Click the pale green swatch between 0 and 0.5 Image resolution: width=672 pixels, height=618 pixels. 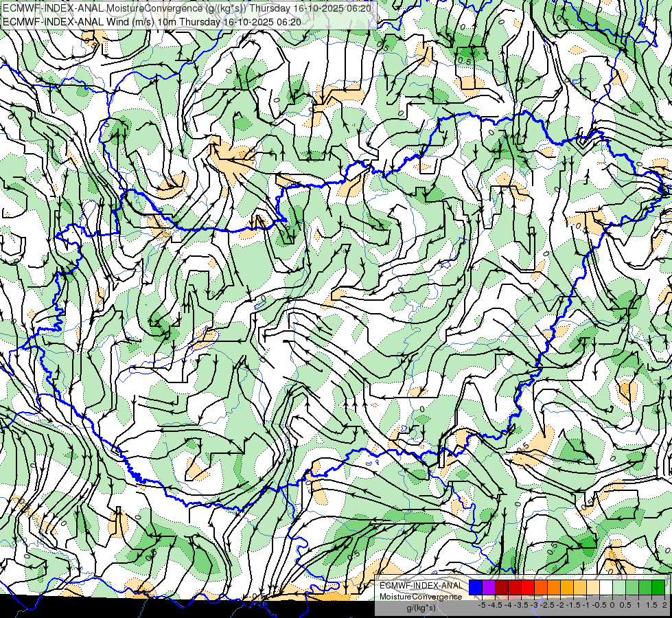click(x=619, y=588)
